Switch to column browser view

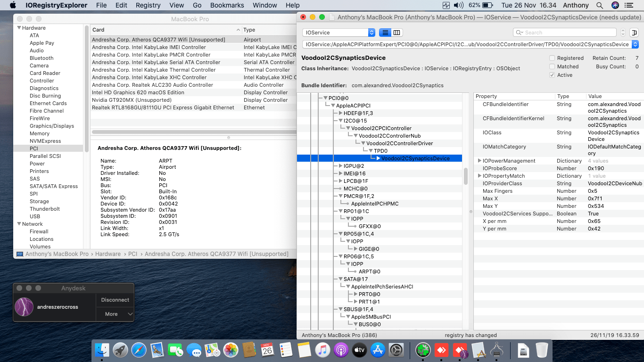[397, 33]
